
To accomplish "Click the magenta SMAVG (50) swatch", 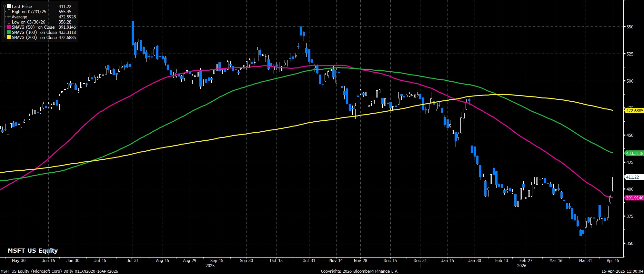I will [8, 27].
